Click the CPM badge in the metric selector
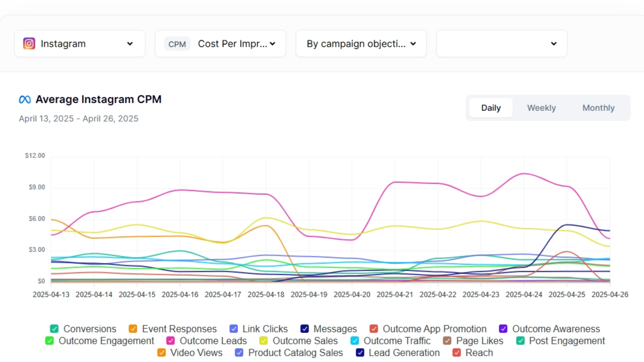Image resolution: width=644 pixels, height=362 pixels. click(177, 44)
